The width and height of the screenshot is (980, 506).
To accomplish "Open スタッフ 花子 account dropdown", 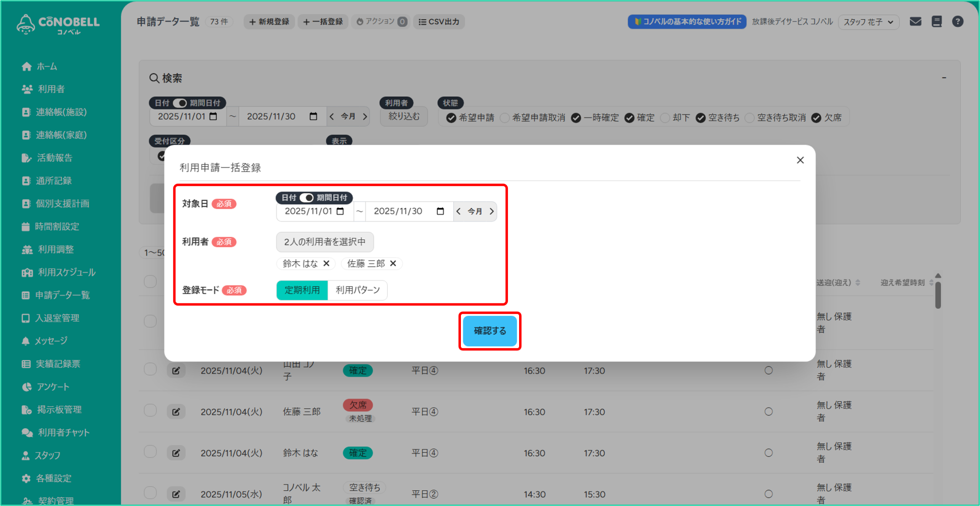I will click(868, 22).
